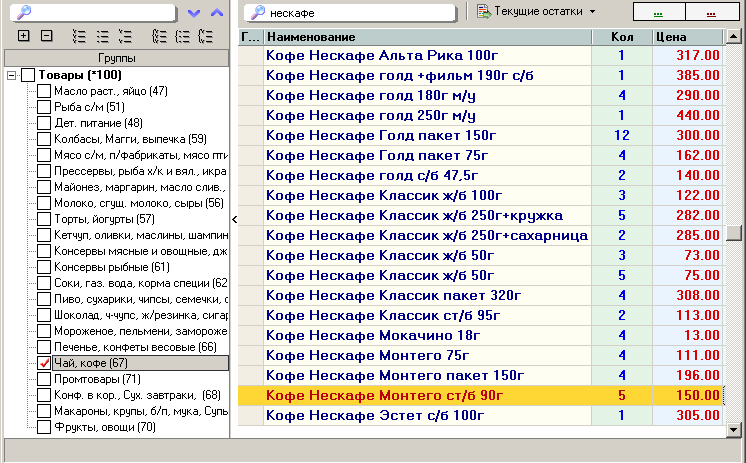This screenshot has height=463, width=746.
Task: Click the price cell 440.00
Action: (687, 115)
